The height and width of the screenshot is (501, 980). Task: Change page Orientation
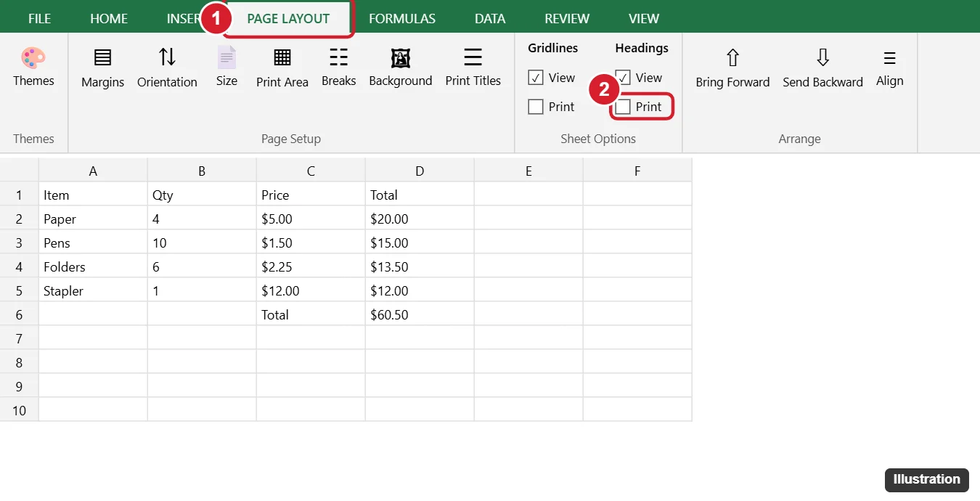[167, 68]
